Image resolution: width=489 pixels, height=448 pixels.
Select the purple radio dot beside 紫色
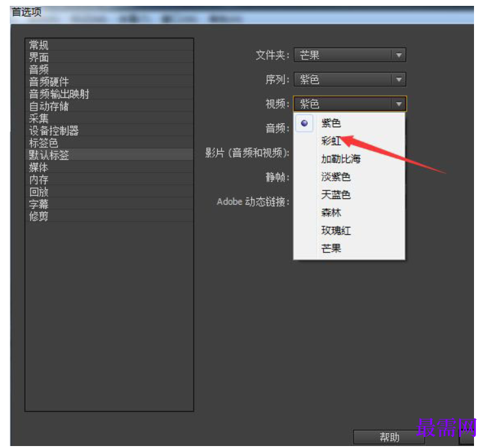point(304,123)
